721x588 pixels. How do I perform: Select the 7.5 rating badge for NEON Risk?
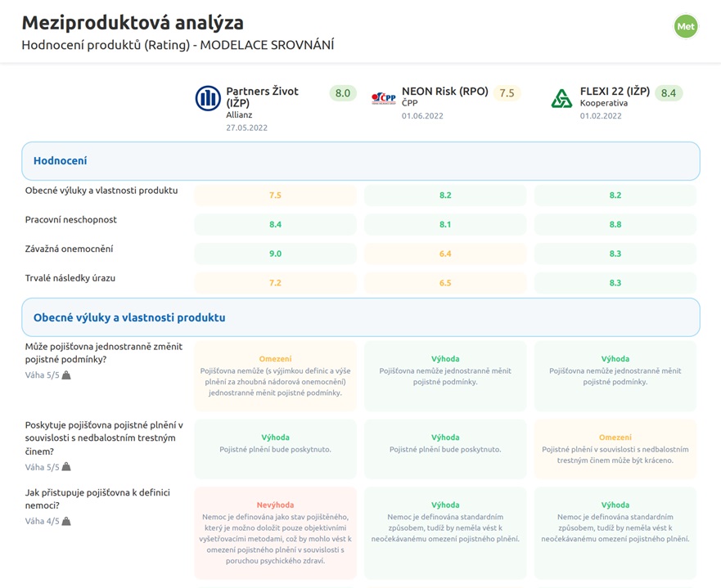[x=507, y=93]
